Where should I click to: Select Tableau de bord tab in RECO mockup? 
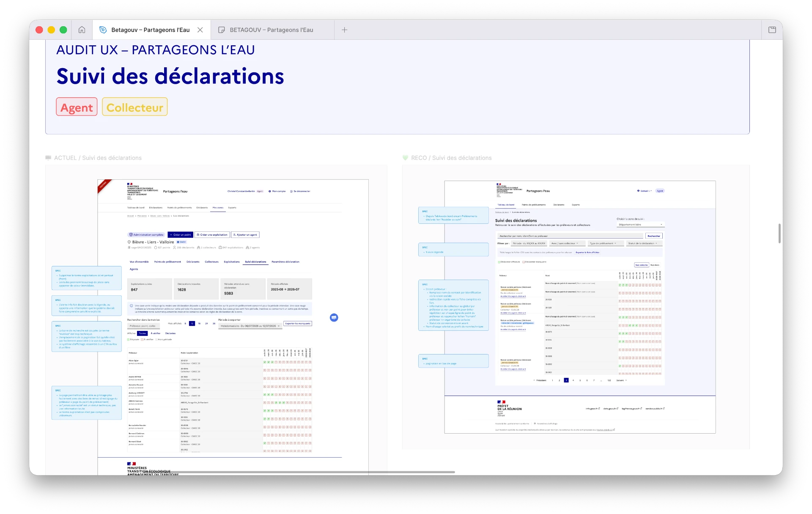pyautogui.click(x=506, y=205)
